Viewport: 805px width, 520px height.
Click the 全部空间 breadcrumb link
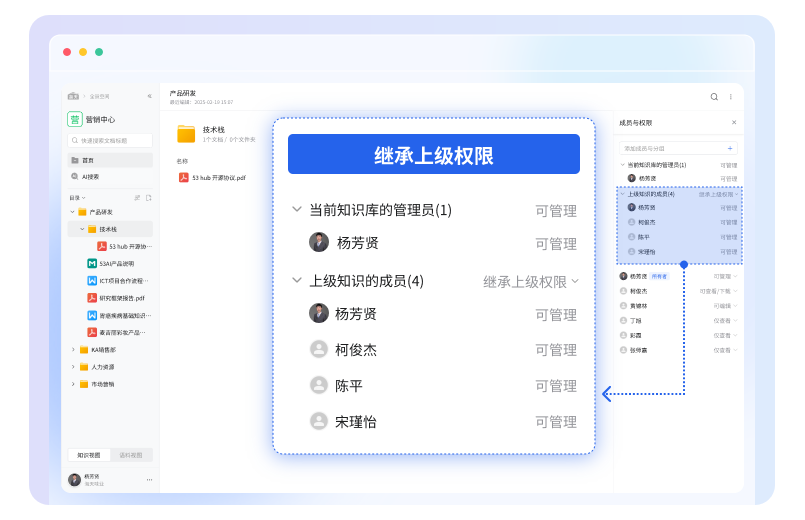click(x=99, y=96)
